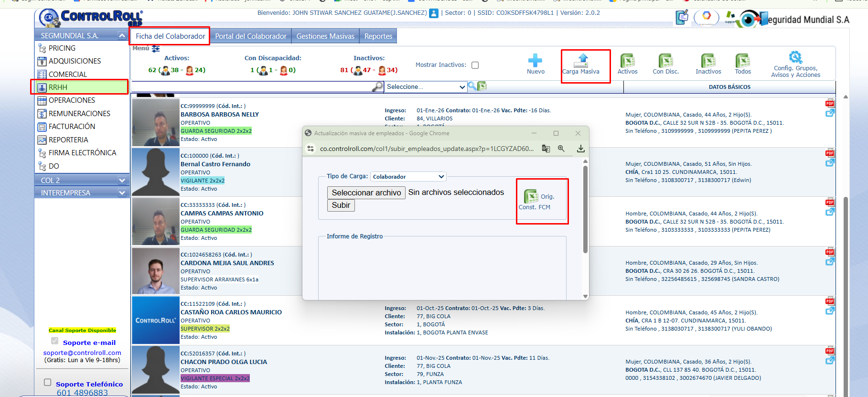Export Activos to Excel

click(x=627, y=61)
